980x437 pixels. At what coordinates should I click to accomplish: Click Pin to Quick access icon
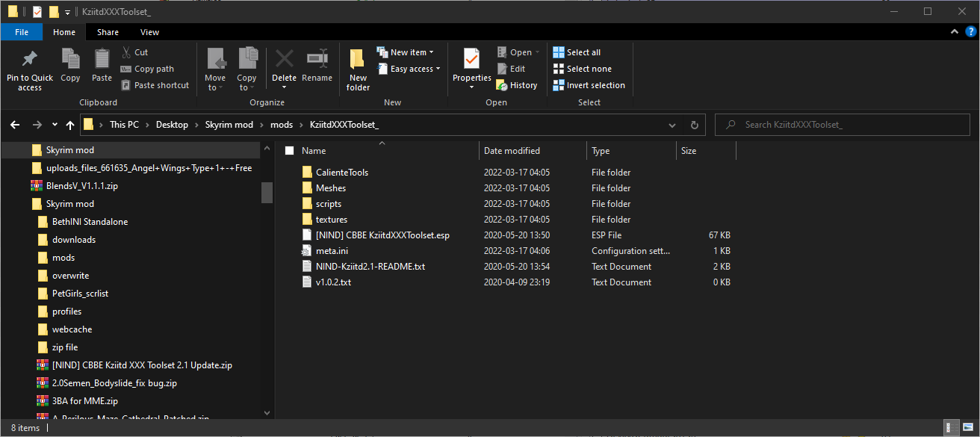point(30,59)
